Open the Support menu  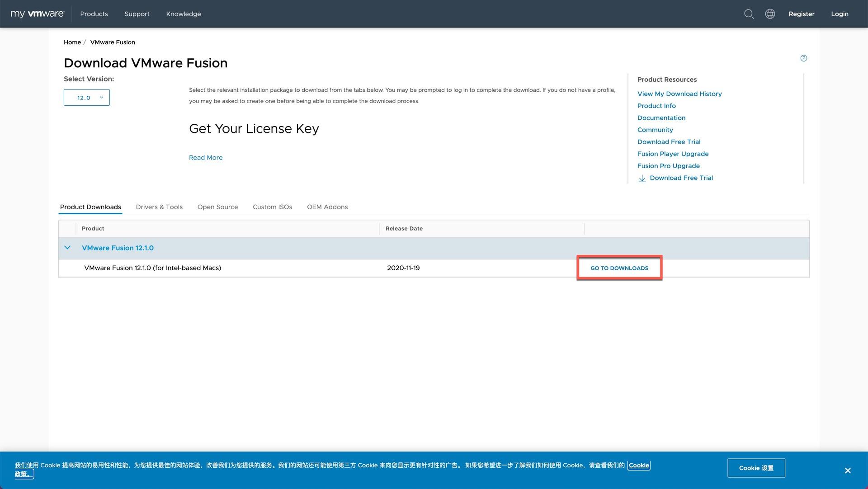(x=137, y=14)
